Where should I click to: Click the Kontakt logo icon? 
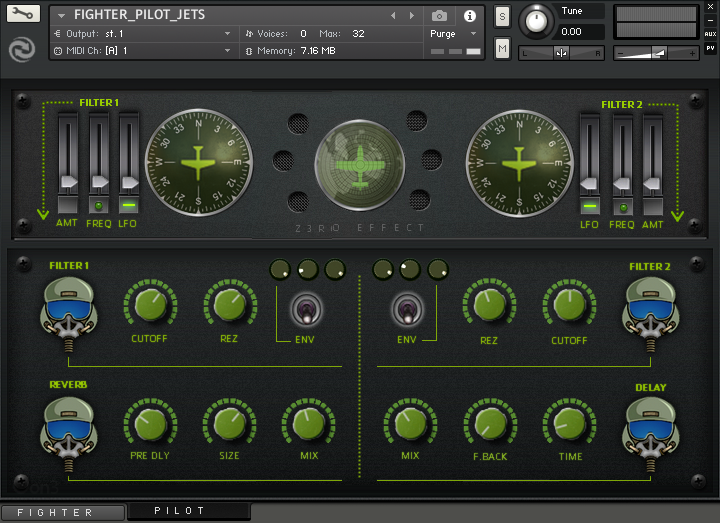(22, 49)
